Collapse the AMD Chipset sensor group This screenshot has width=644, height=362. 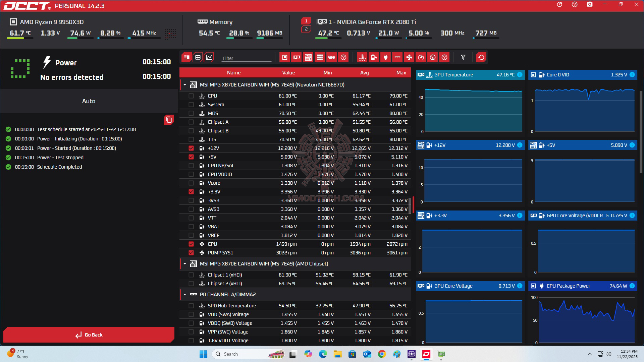tap(185, 264)
